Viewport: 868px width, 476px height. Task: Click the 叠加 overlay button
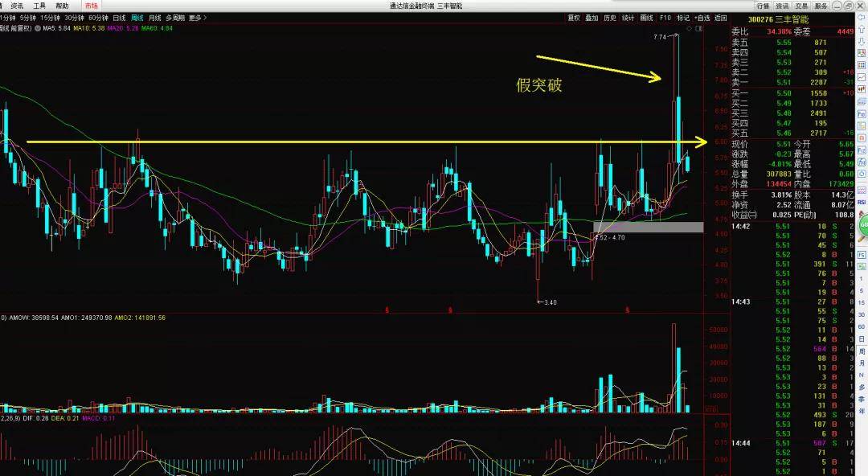[592, 18]
